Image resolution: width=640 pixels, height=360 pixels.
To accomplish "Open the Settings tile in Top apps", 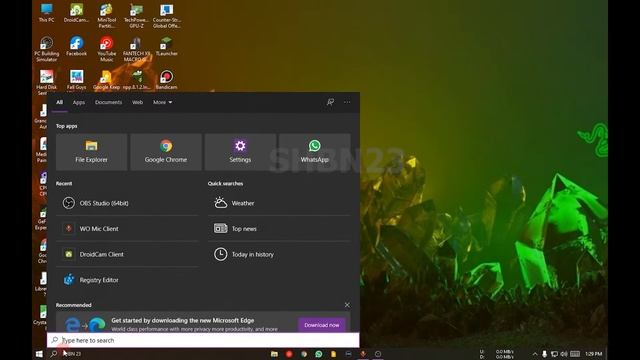I will (x=240, y=152).
